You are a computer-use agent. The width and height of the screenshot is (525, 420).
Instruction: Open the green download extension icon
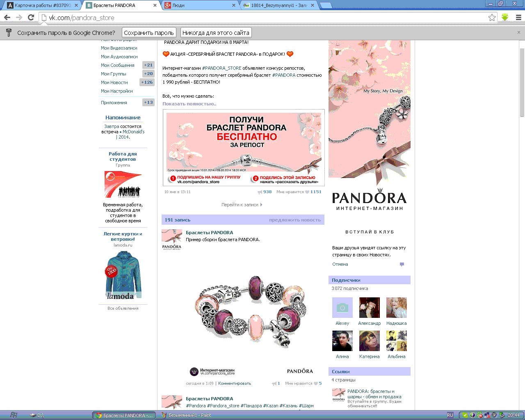coord(505,17)
